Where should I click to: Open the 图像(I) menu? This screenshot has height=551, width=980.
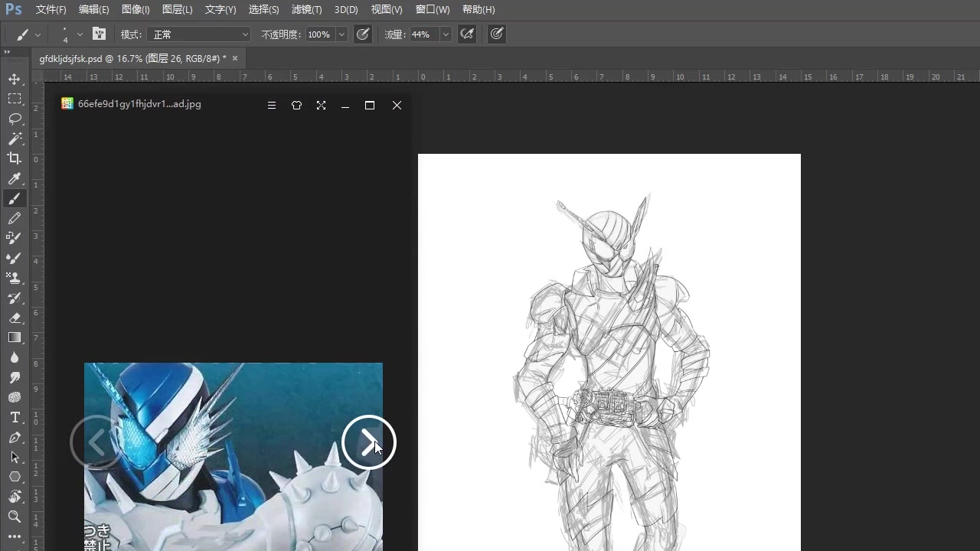click(136, 10)
